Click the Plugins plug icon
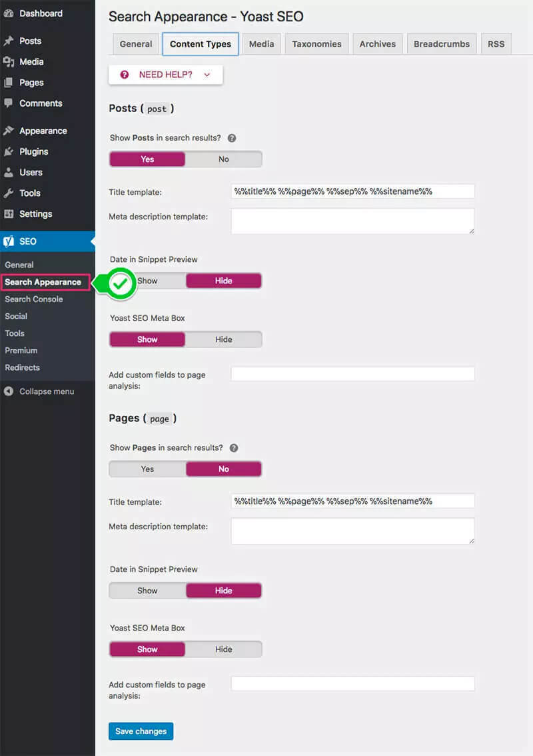Viewport: 533px width, 756px height. tap(9, 151)
